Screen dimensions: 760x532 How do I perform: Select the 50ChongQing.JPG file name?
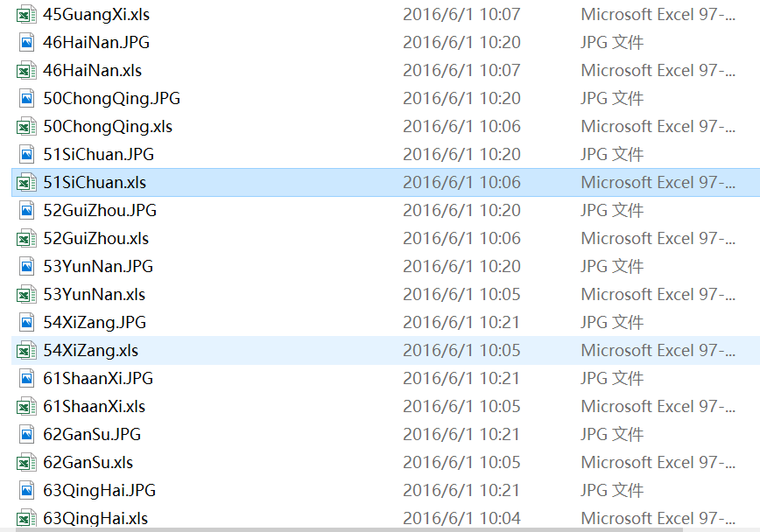tap(111, 99)
